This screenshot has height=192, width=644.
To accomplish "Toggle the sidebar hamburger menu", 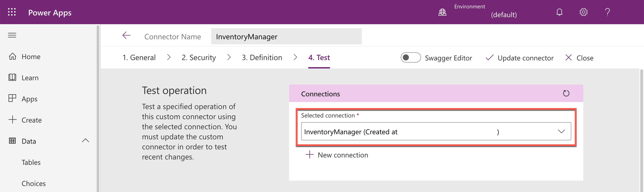I will tap(12, 35).
